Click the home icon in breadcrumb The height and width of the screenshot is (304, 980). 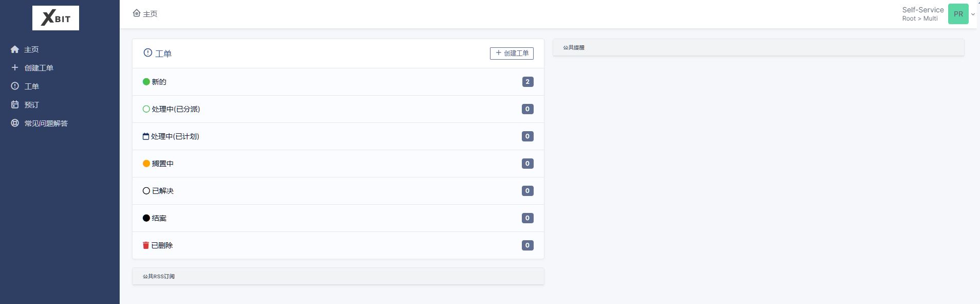coord(137,13)
